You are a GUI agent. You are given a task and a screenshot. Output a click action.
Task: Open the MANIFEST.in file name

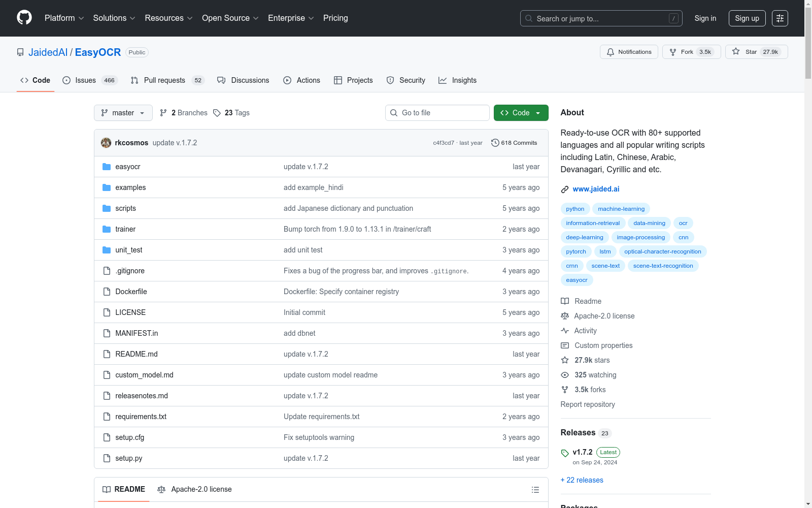137,333
